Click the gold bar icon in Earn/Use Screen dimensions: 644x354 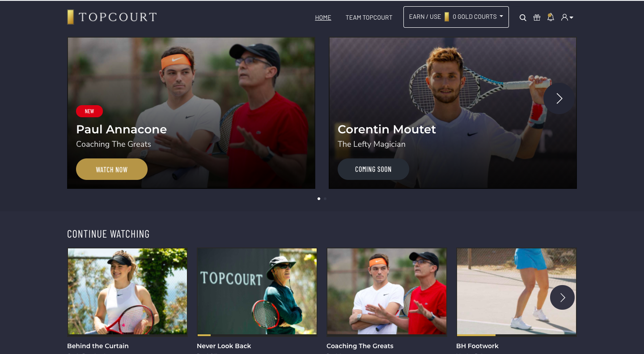446,17
